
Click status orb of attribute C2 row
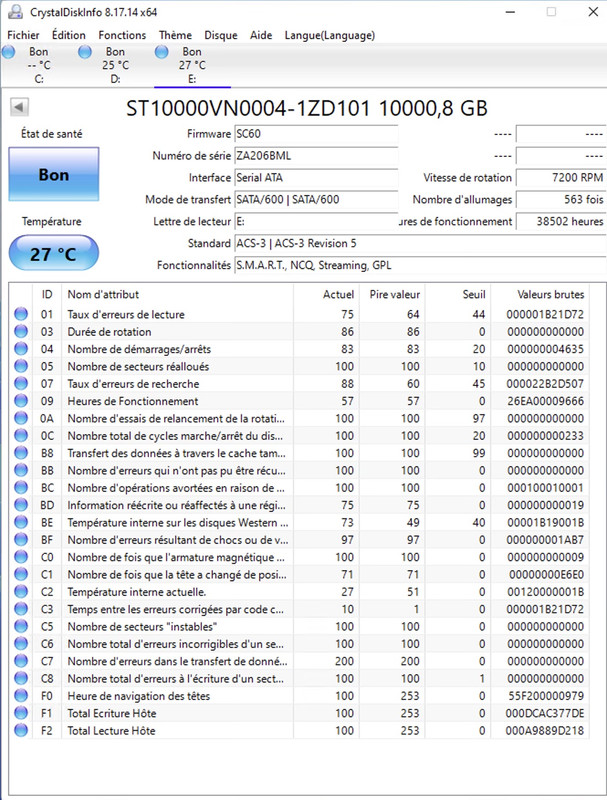[21, 592]
